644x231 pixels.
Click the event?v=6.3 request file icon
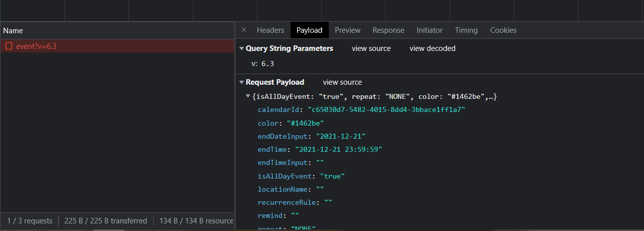click(x=9, y=46)
